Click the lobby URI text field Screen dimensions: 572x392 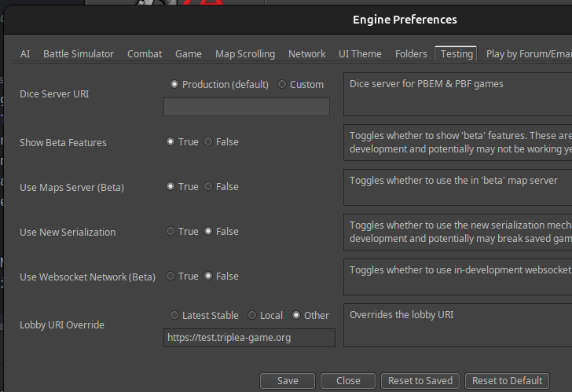[x=249, y=338]
